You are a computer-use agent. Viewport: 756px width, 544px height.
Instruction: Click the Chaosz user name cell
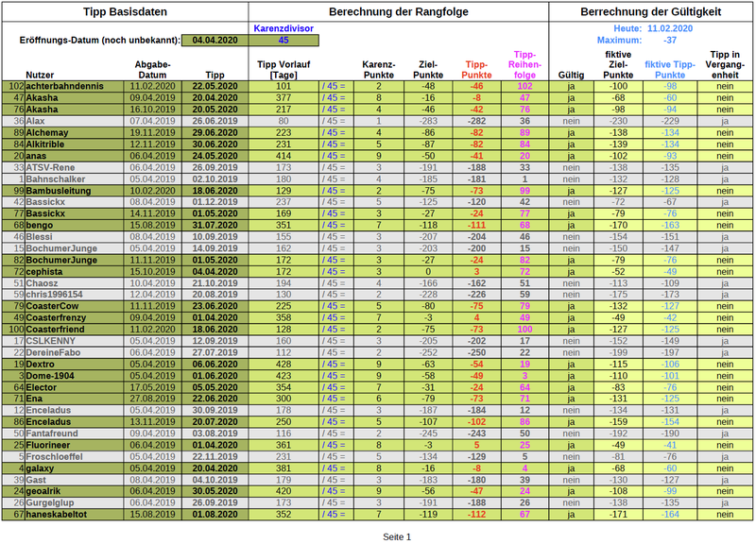[x=75, y=282]
